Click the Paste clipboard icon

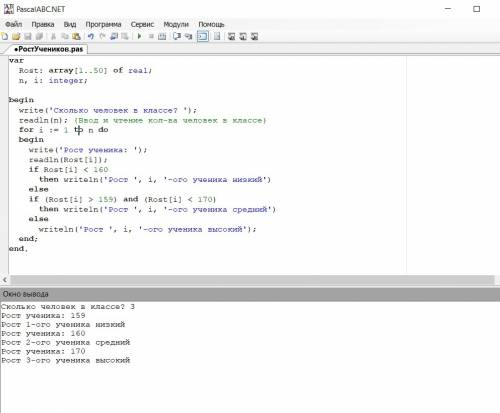pyautogui.click(x=76, y=36)
